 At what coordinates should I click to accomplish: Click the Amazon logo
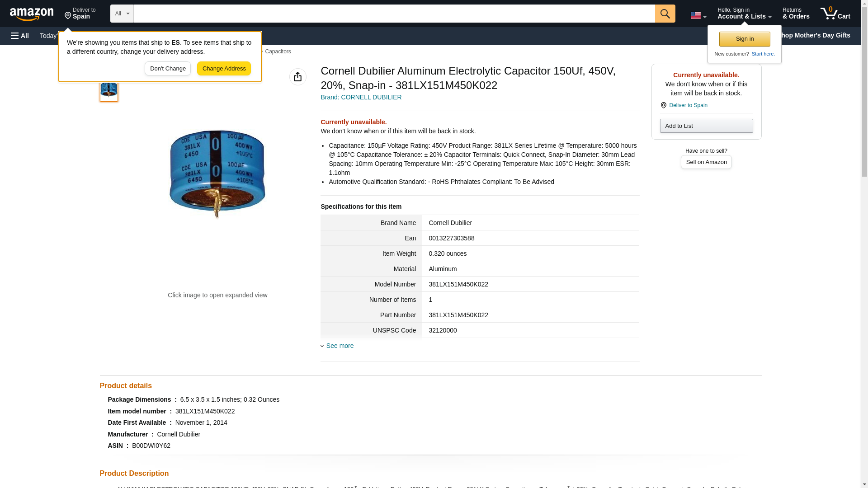tap(32, 14)
